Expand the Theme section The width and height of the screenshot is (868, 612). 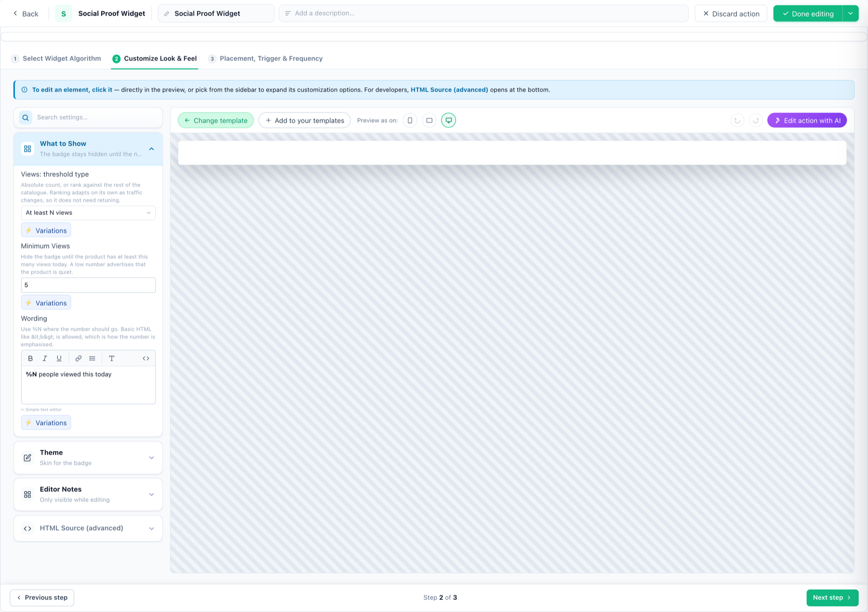pyautogui.click(x=151, y=458)
